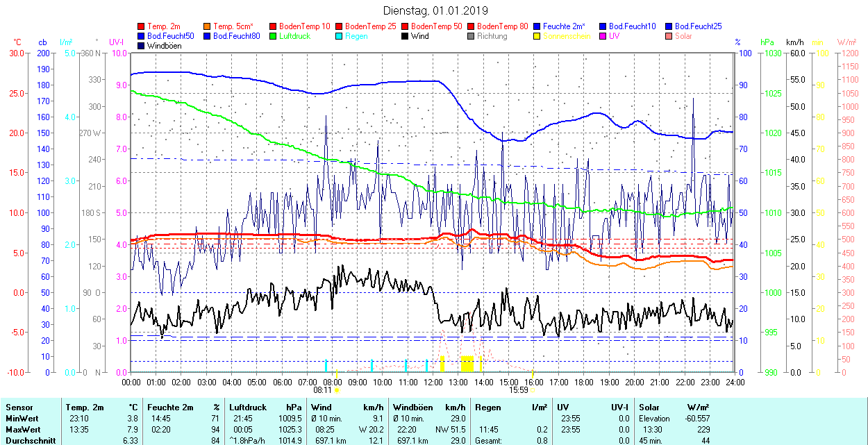Click the orange Temp. 5cm legend swatch
This screenshot has width=868, height=445.
click(208, 26)
